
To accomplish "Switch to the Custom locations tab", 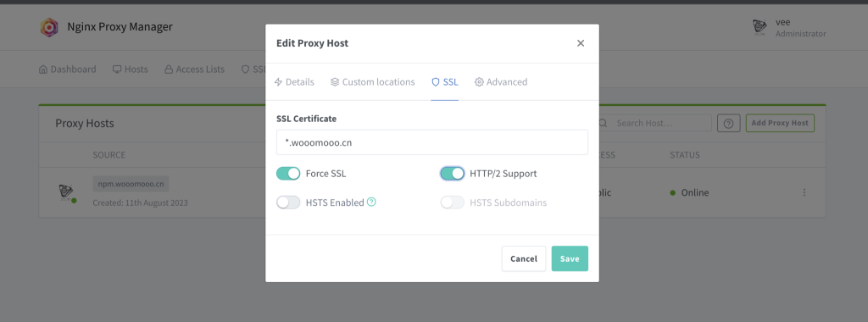I will (373, 82).
